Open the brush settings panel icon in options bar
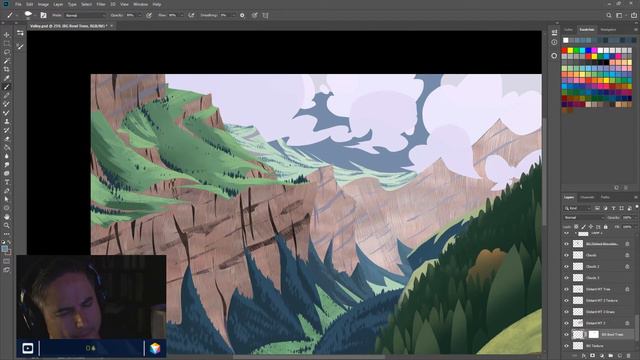Screen dimensions: 640x360 click(x=43, y=15)
